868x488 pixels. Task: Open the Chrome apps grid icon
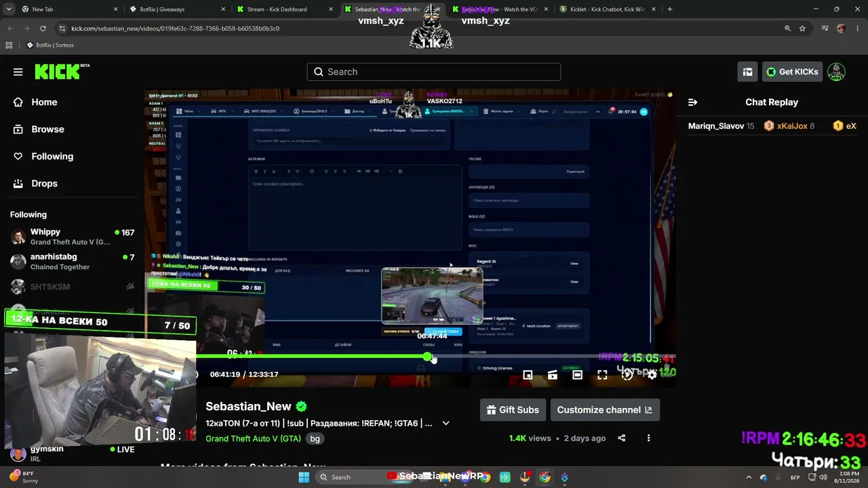(x=9, y=45)
